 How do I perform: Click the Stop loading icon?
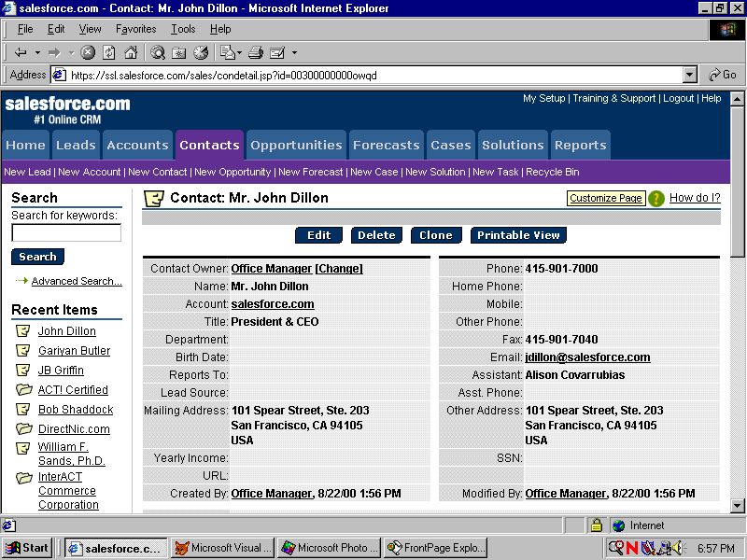pos(88,52)
